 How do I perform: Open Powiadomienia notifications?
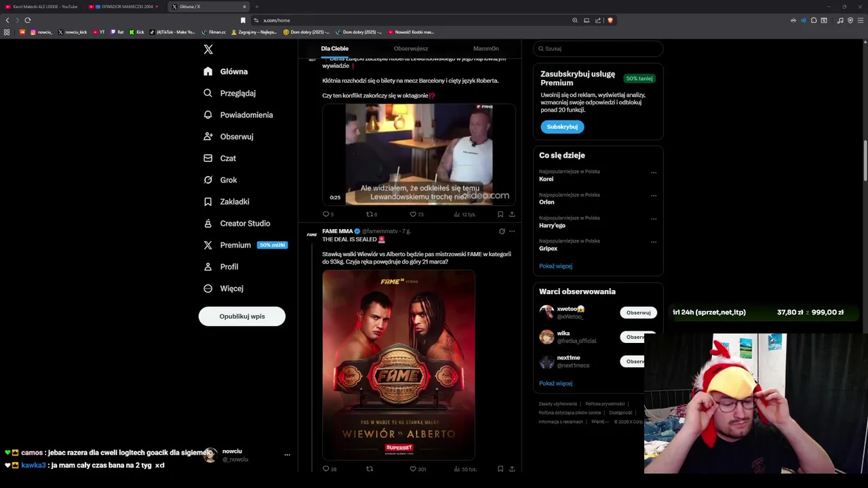coord(238,115)
